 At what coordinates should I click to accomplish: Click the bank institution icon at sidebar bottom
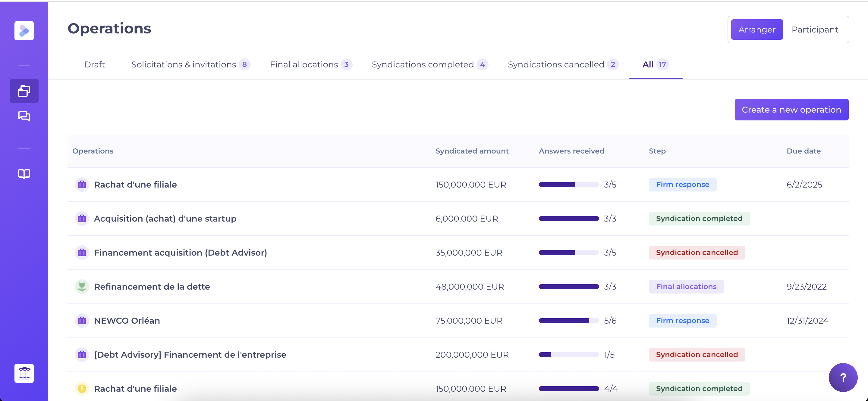coord(24,373)
